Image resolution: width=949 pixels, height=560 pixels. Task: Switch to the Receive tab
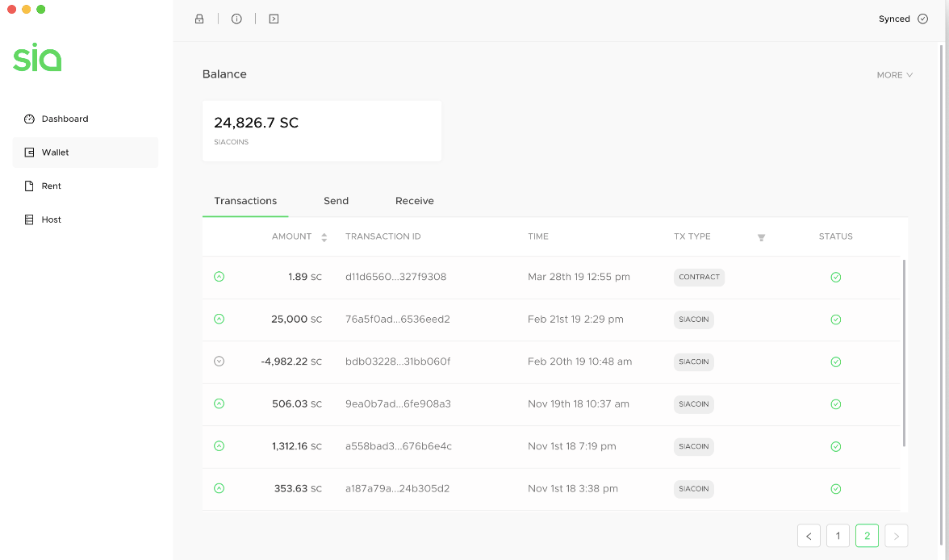click(415, 201)
